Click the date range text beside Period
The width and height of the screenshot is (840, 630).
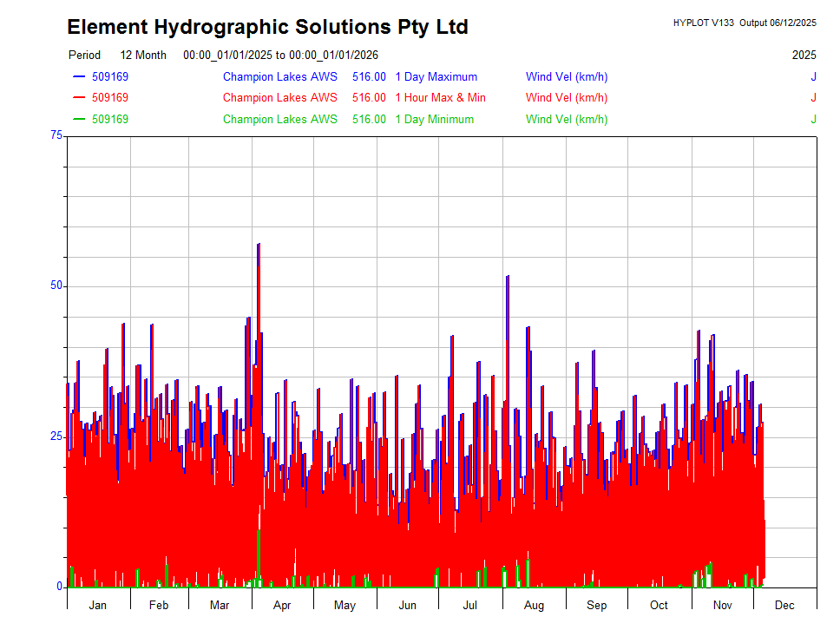pos(280,55)
